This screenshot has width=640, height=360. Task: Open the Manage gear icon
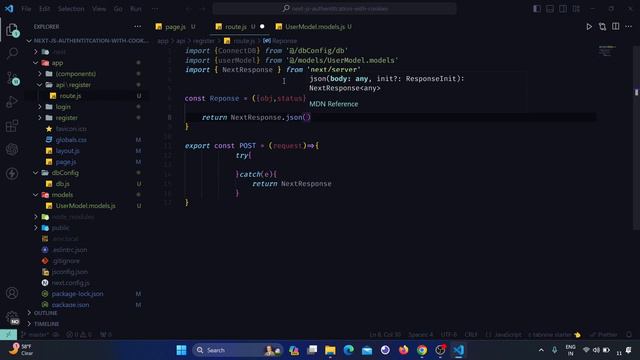[x=12, y=317]
